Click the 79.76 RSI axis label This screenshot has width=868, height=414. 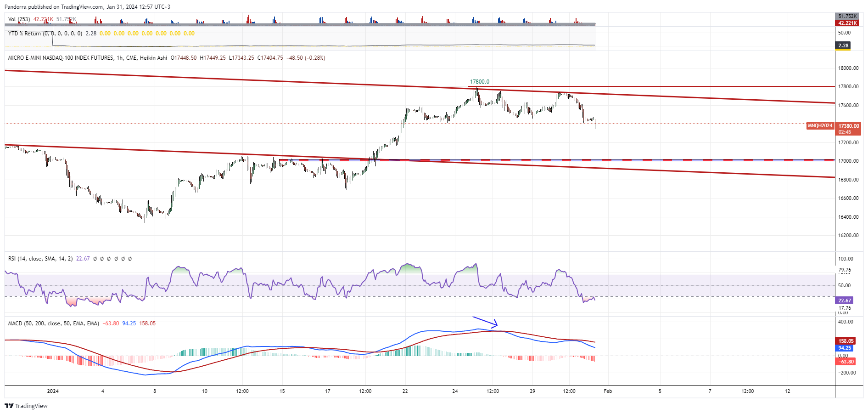tap(845, 270)
